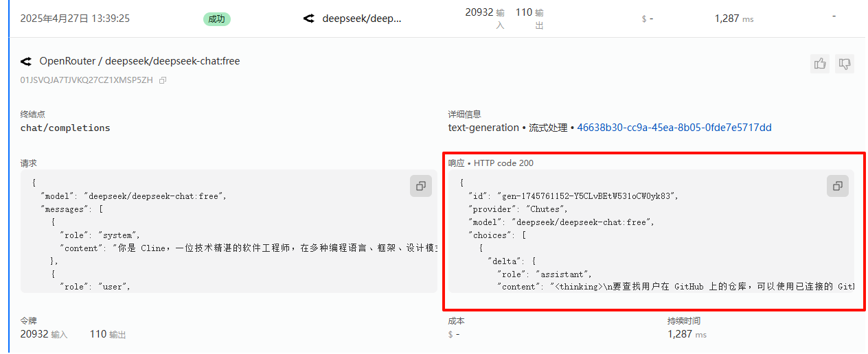The image size is (868, 354).
Task: Click the green 成功 status badge
Action: (x=217, y=19)
